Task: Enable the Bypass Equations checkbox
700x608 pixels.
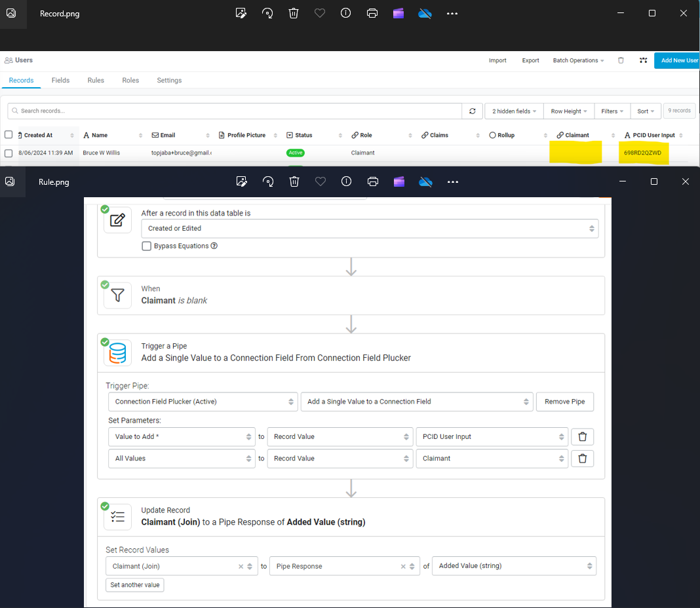Action: click(146, 246)
